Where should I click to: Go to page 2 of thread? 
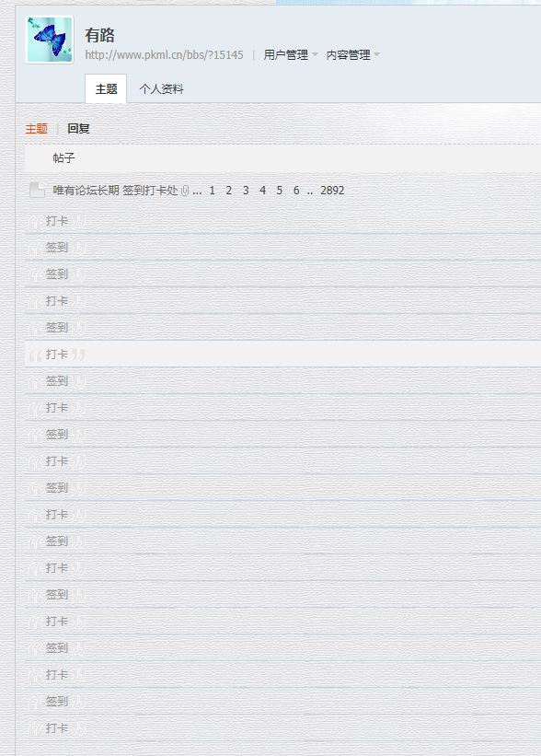coord(229,191)
